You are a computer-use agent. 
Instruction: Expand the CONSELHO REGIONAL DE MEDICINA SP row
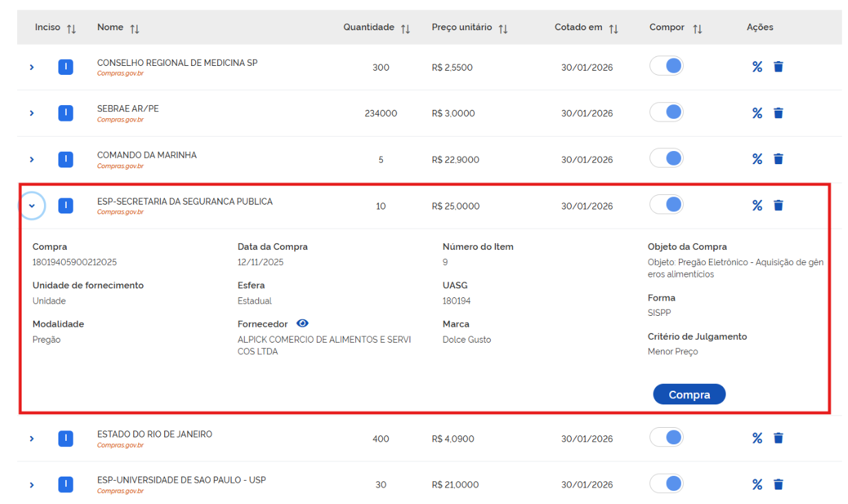click(x=32, y=67)
